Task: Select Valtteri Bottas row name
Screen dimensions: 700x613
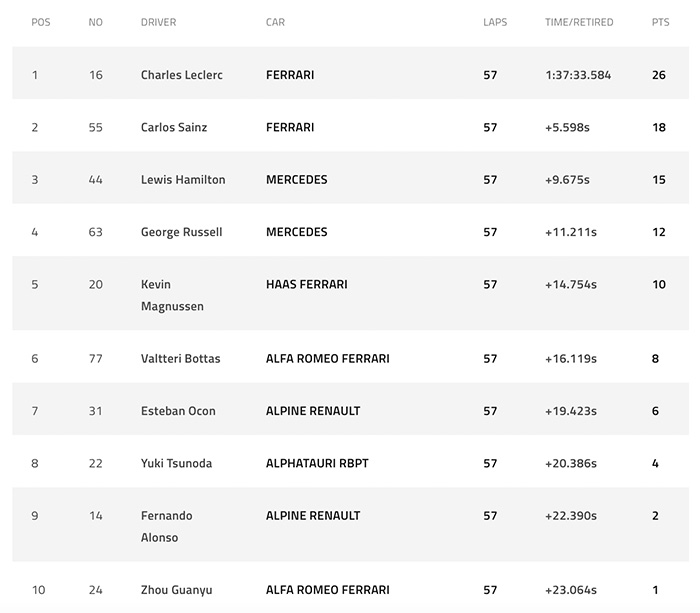Action: tap(181, 359)
